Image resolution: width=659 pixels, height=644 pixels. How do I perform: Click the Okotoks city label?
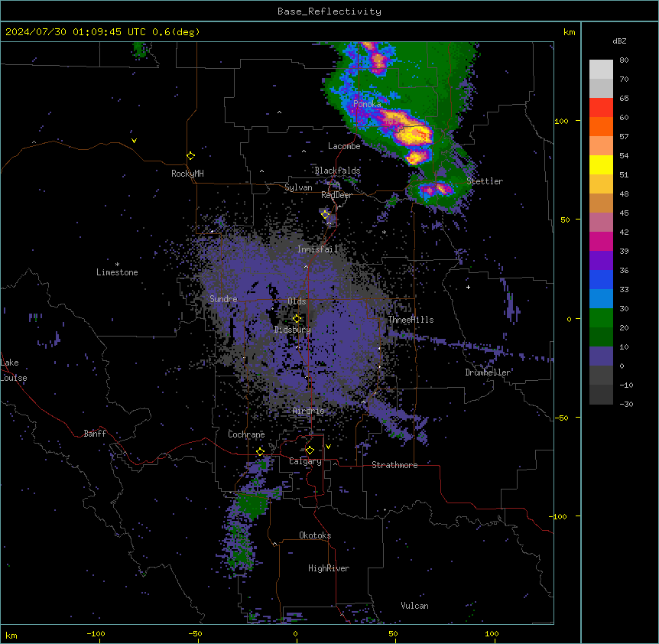[x=315, y=535]
